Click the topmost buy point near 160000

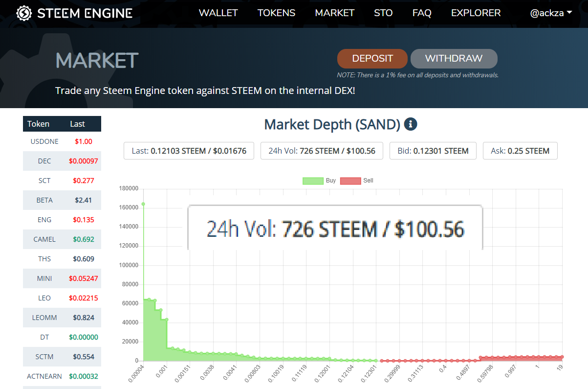(143, 204)
